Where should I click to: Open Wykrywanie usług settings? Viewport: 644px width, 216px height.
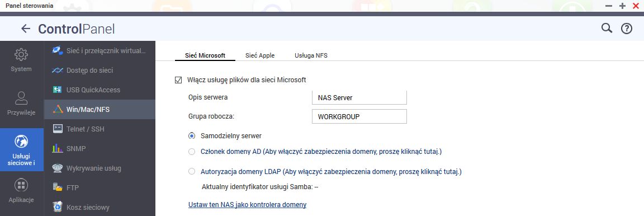tap(100, 168)
